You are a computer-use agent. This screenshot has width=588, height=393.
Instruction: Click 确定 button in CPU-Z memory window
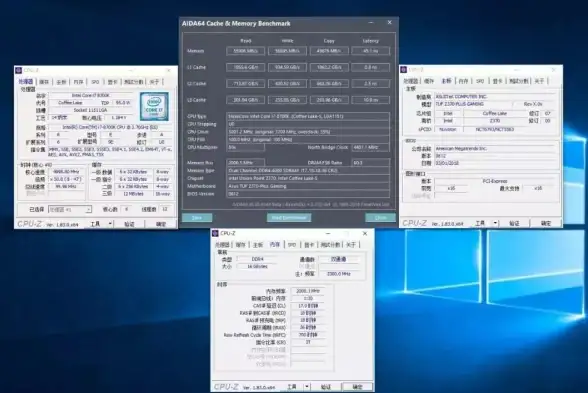click(357, 386)
